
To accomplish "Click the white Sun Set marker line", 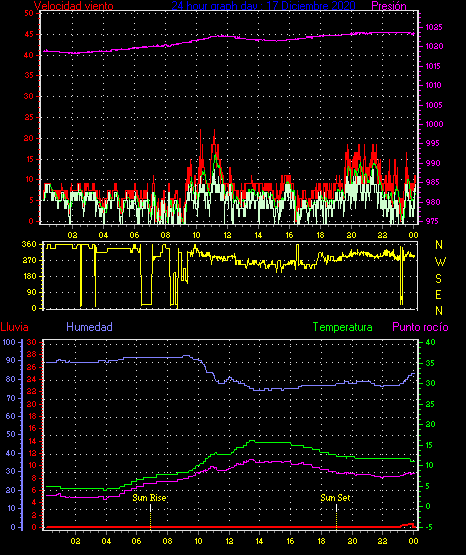I will click(x=336, y=508).
